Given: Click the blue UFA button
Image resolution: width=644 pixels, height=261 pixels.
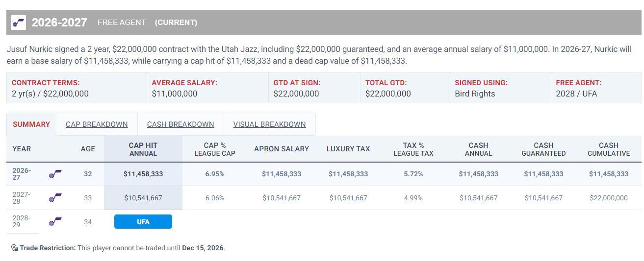Looking at the screenshot, I should pos(143,222).
